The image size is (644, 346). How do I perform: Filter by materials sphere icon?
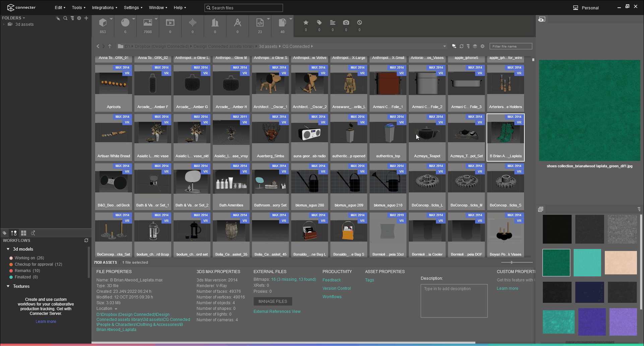point(125,23)
